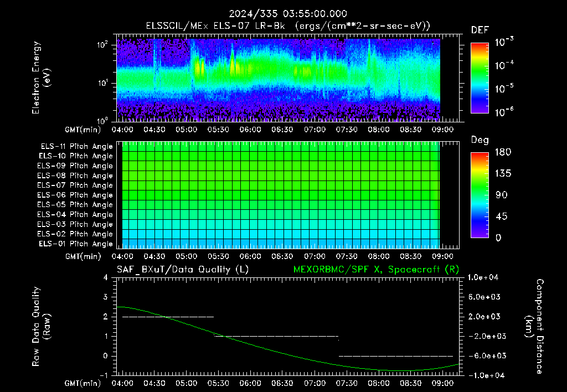Click the Raw Data Quality (Raw) axis label
567x392 pixels.
coord(41,327)
